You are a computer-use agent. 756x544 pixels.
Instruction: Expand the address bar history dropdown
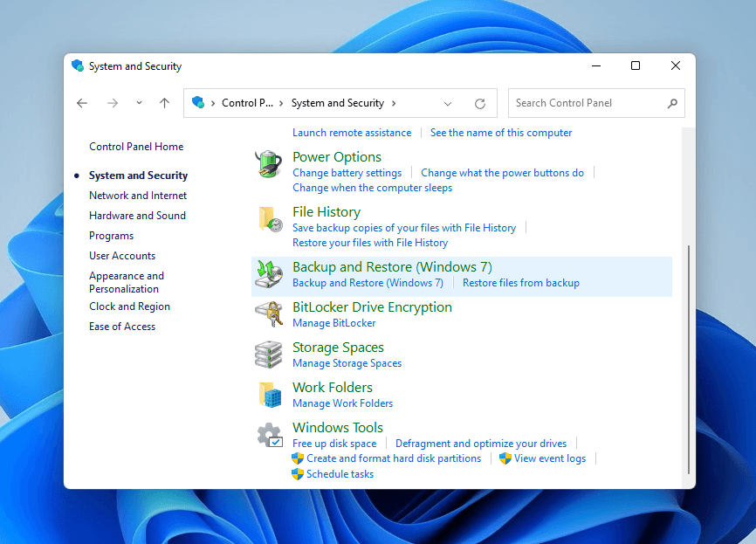click(448, 103)
